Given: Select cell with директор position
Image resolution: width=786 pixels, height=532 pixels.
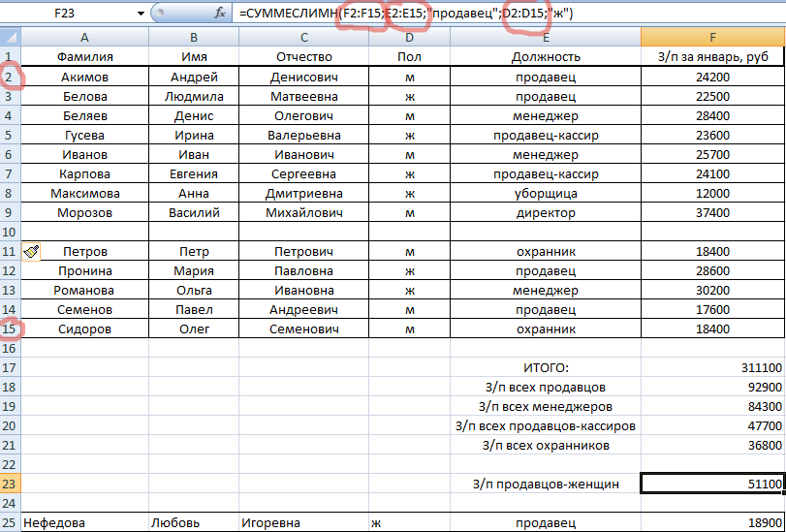Looking at the screenshot, I should 546,212.
